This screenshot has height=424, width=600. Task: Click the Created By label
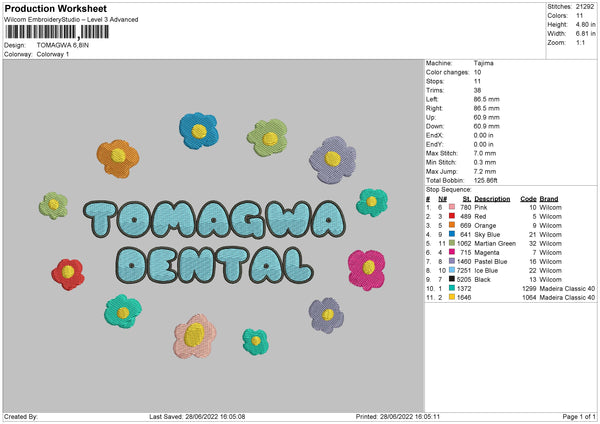pos(21,416)
